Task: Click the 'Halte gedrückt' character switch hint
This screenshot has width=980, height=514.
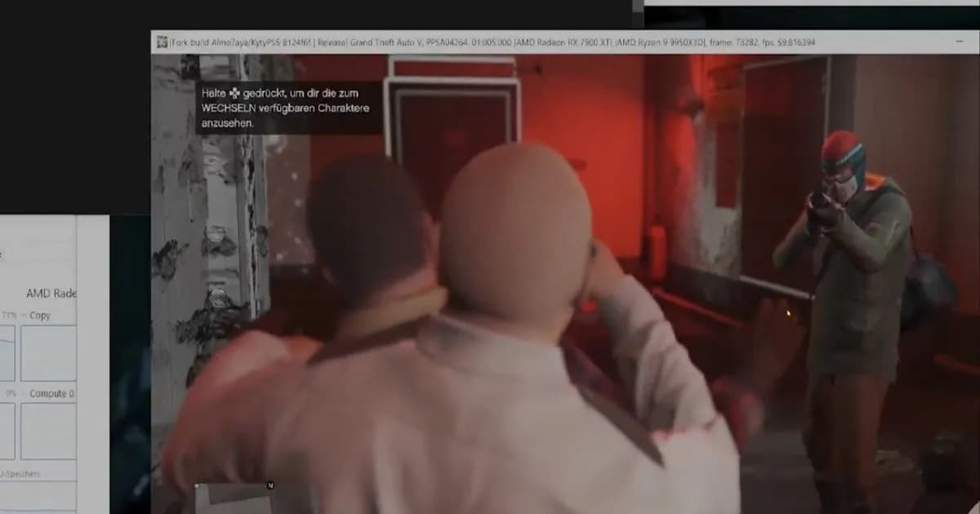Action: click(x=290, y=108)
